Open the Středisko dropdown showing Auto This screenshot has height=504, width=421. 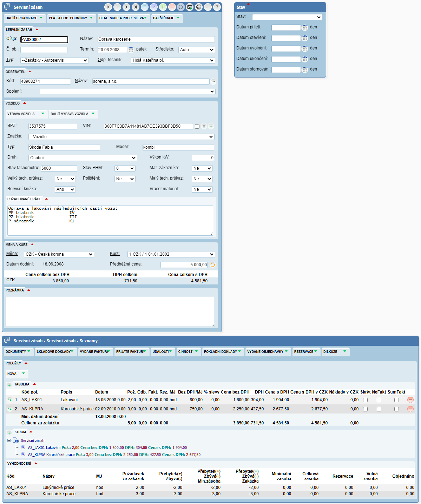[196, 50]
